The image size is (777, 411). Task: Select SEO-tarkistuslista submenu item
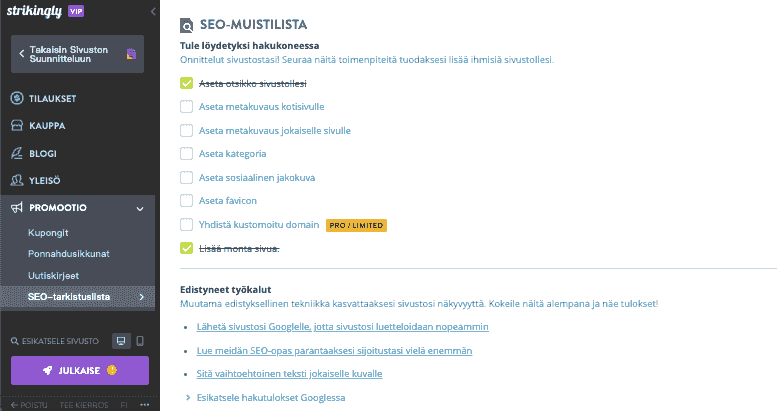(x=78, y=297)
